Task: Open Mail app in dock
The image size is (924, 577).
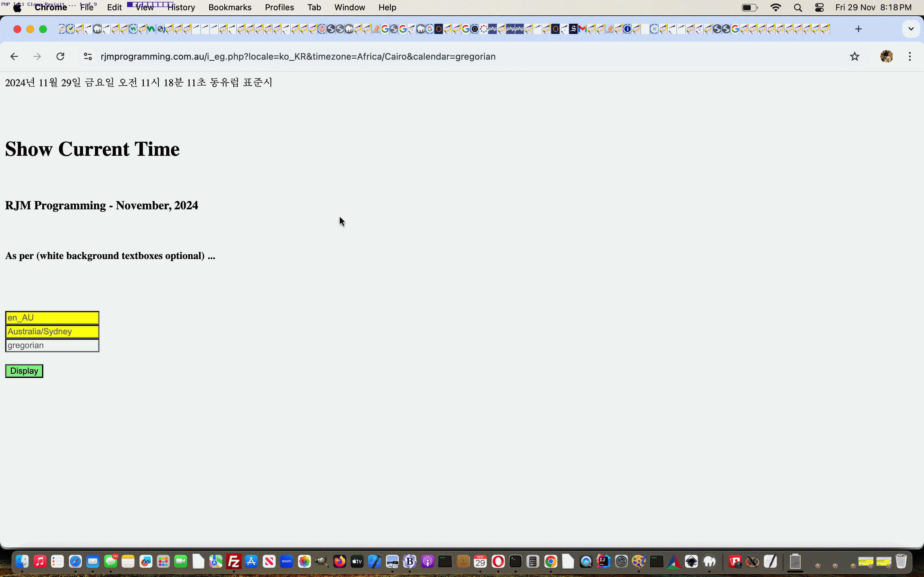Action: point(92,562)
